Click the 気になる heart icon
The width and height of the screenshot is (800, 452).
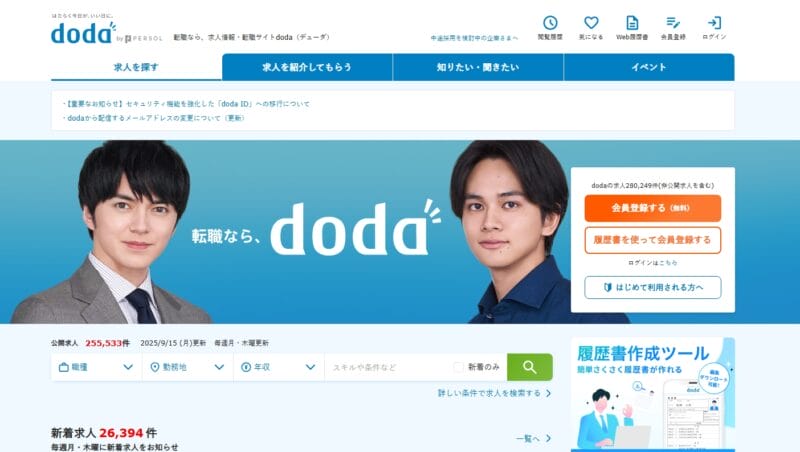click(x=591, y=23)
